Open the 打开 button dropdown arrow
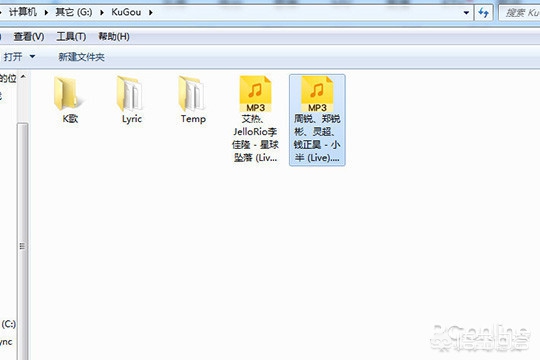The width and height of the screenshot is (540, 360). tap(32, 56)
